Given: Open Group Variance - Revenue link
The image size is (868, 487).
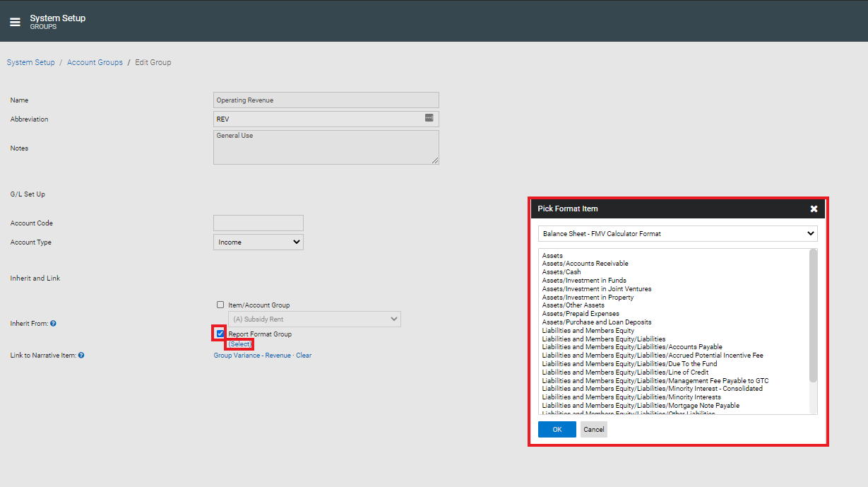Looking at the screenshot, I should pos(252,356).
